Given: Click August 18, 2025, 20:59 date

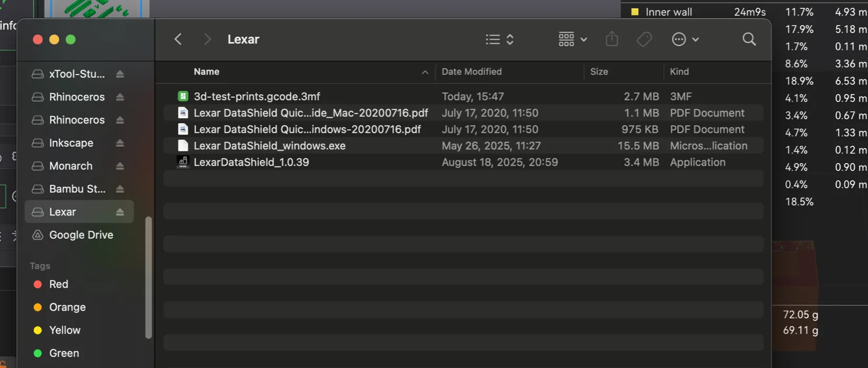Looking at the screenshot, I should tap(499, 162).
